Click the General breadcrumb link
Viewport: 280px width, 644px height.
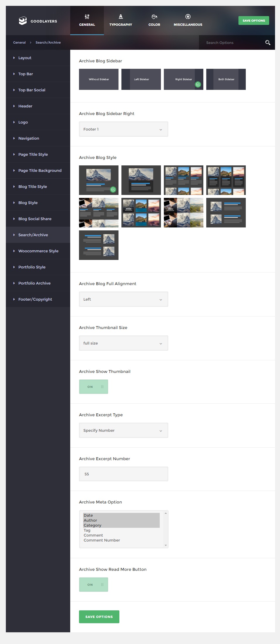tap(19, 42)
